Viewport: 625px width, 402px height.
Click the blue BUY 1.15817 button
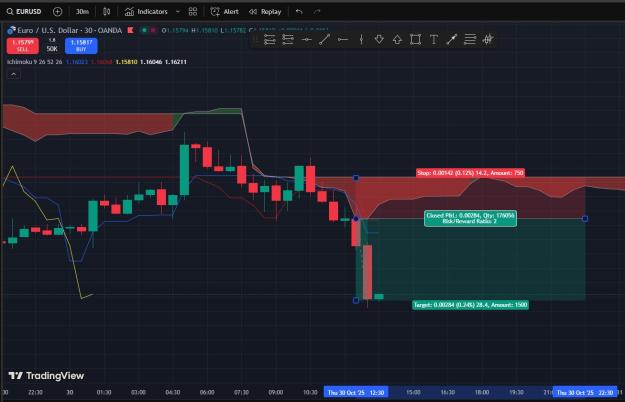[81, 45]
